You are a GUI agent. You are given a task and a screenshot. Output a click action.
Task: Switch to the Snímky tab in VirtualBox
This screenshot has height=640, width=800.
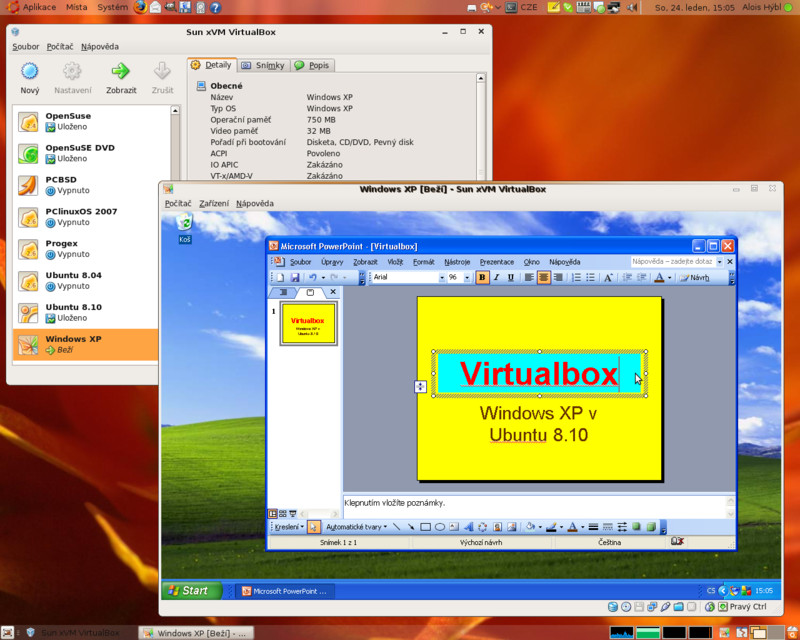coord(263,65)
